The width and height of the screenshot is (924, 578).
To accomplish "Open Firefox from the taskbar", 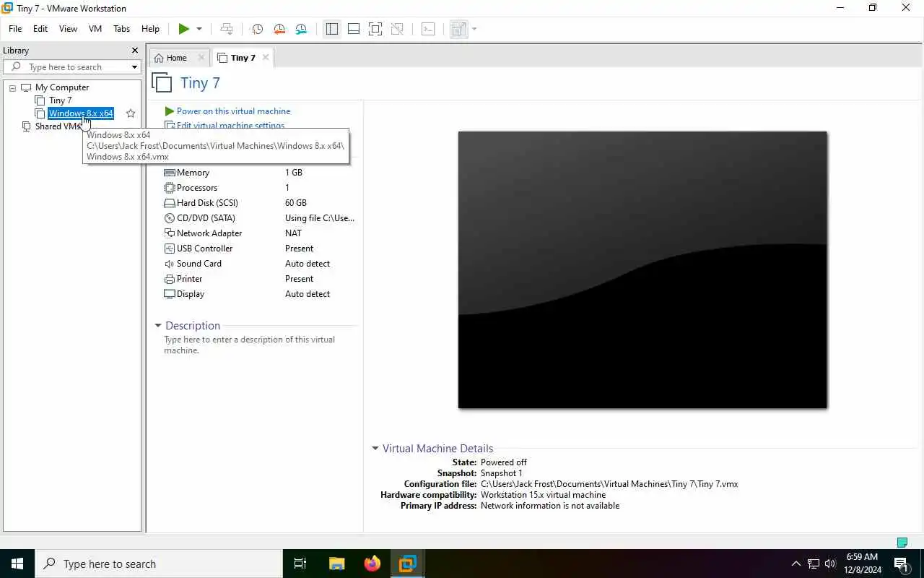I will pyautogui.click(x=372, y=564).
